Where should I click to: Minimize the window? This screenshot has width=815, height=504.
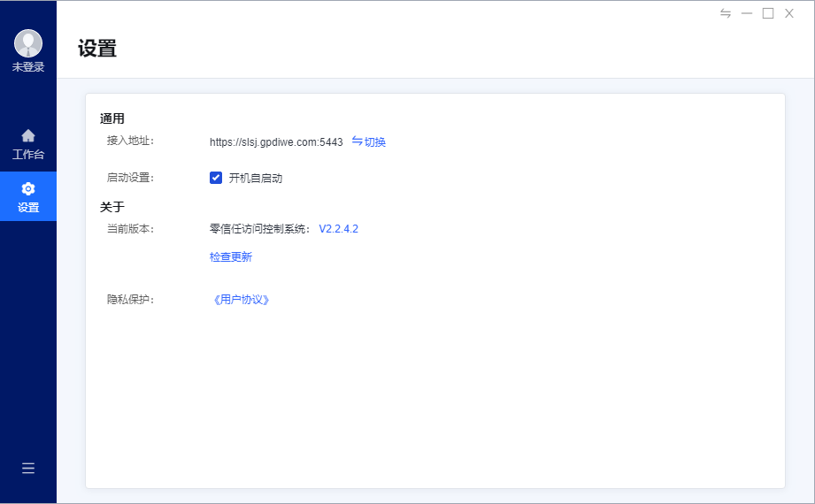747,13
